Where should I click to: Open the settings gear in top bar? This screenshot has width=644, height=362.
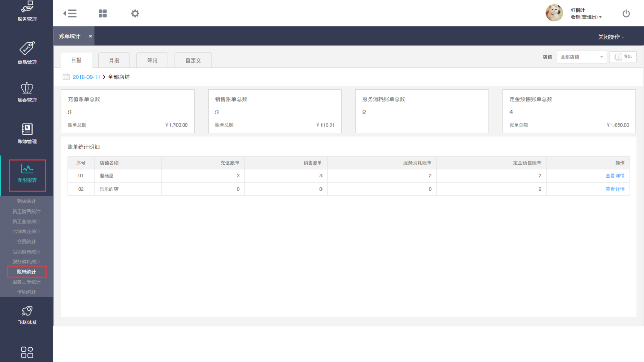(135, 14)
